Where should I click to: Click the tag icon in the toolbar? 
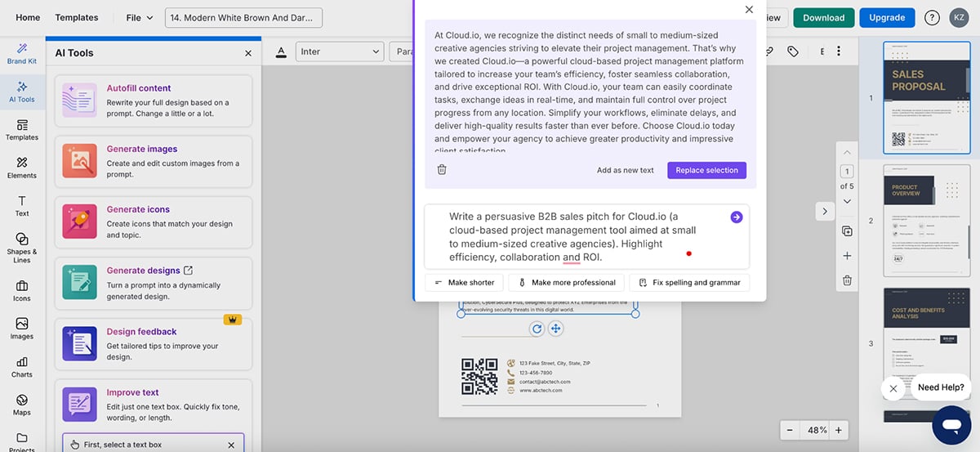(x=793, y=51)
